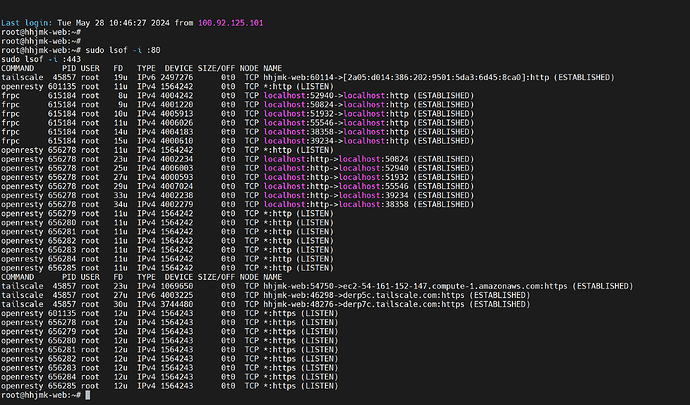Click 'localhost:51932' in the frpc 10u row
The height and width of the screenshot is (405, 690).
pos(298,114)
